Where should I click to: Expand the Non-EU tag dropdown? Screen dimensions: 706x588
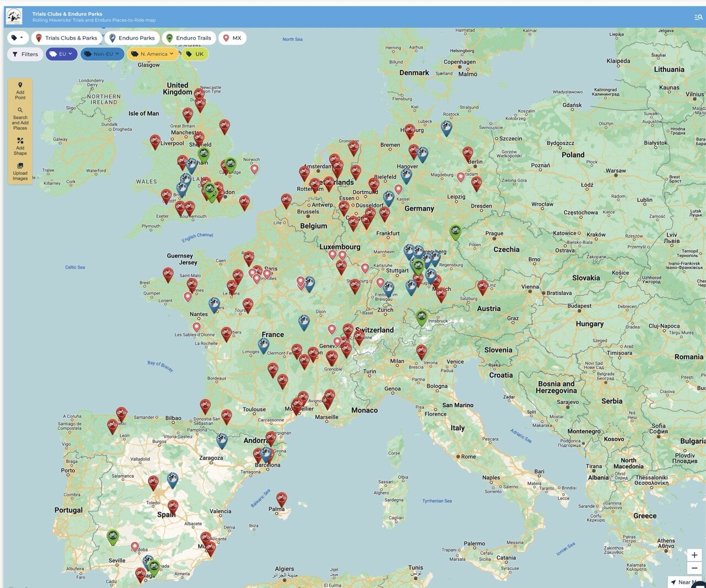101,54
